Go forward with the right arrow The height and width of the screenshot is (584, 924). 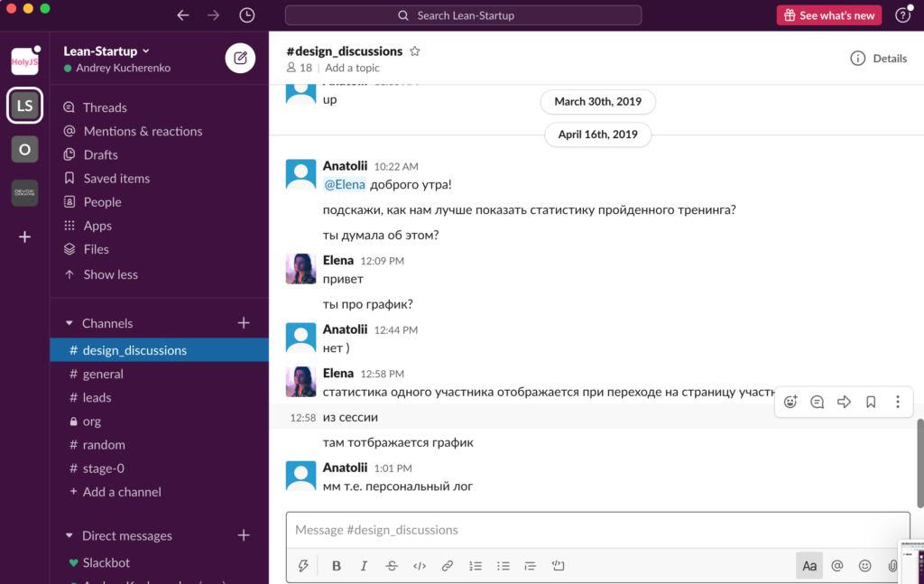[x=213, y=15]
